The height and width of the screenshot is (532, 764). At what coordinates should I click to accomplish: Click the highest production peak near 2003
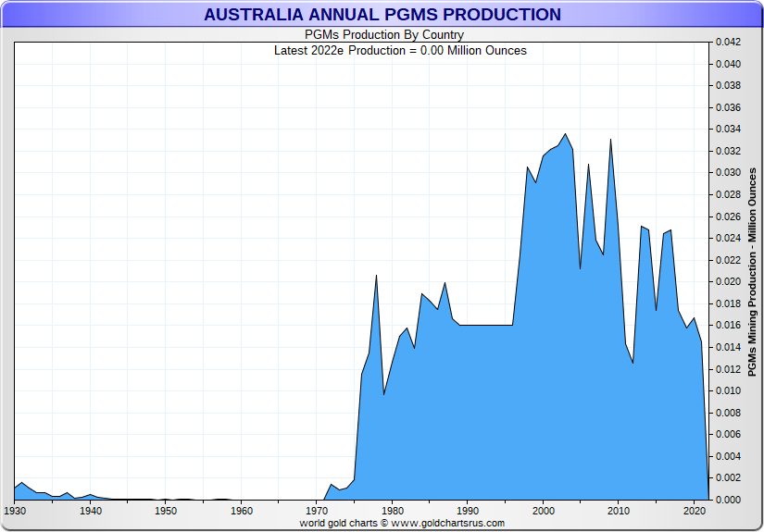point(566,134)
